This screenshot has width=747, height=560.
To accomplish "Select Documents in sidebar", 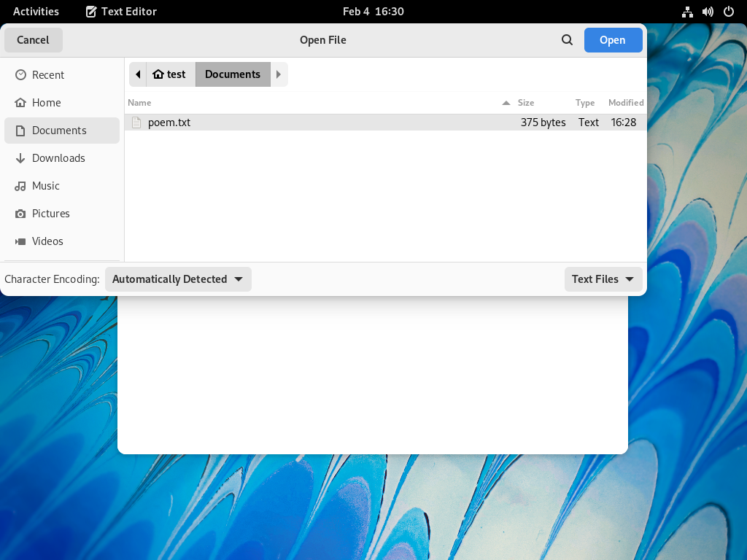I will point(62,131).
